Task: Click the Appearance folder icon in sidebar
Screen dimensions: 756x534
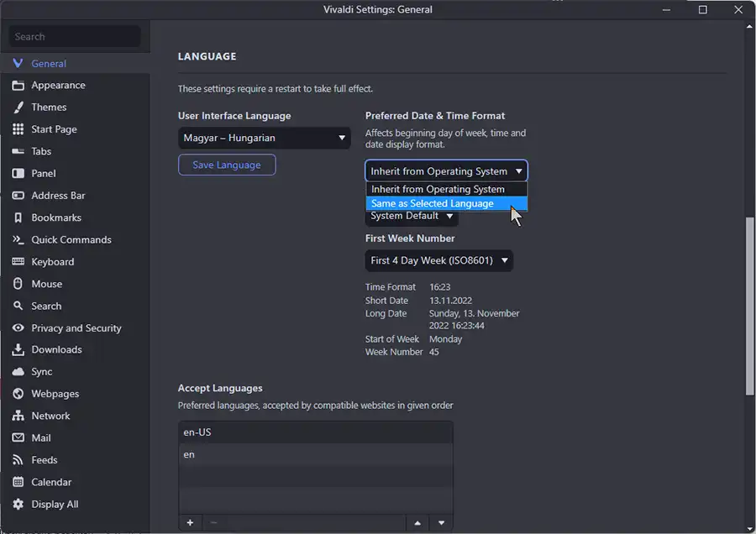Action: (x=18, y=86)
